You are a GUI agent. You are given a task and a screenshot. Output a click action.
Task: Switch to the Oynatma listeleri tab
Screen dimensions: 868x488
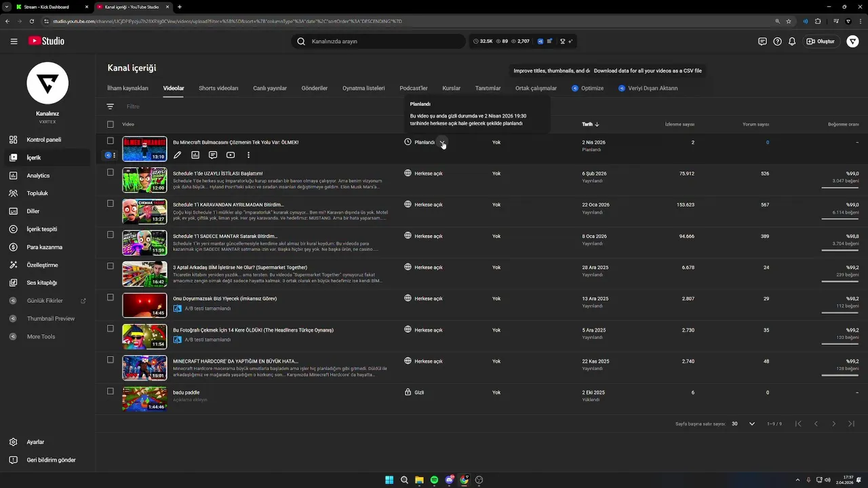tap(363, 88)
